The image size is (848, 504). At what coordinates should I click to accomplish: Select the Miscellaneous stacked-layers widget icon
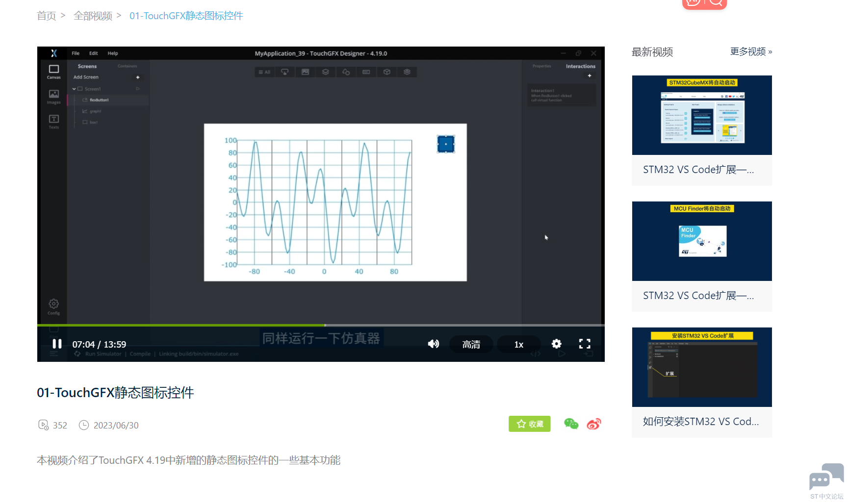click(x=407, y=72)
